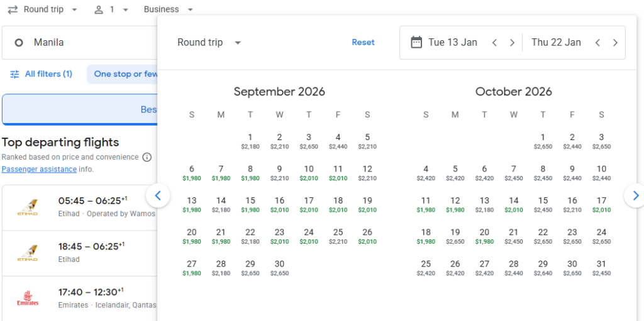This screenshot has height=321, width=644.
Task: Click the info icon beside price ranking
Action: click(147, 157)
